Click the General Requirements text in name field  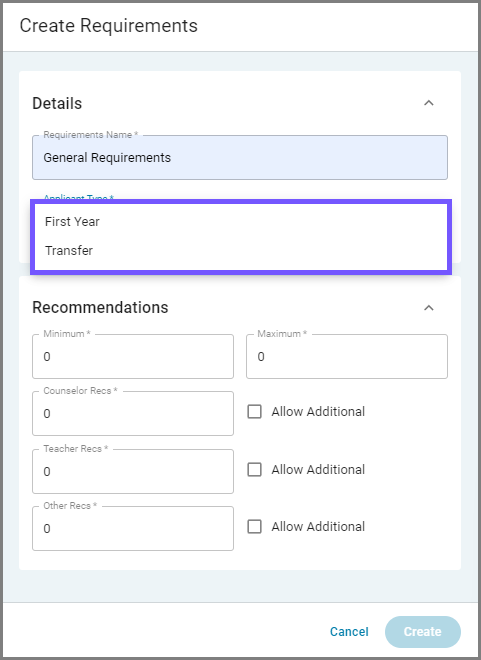(107, 157)
